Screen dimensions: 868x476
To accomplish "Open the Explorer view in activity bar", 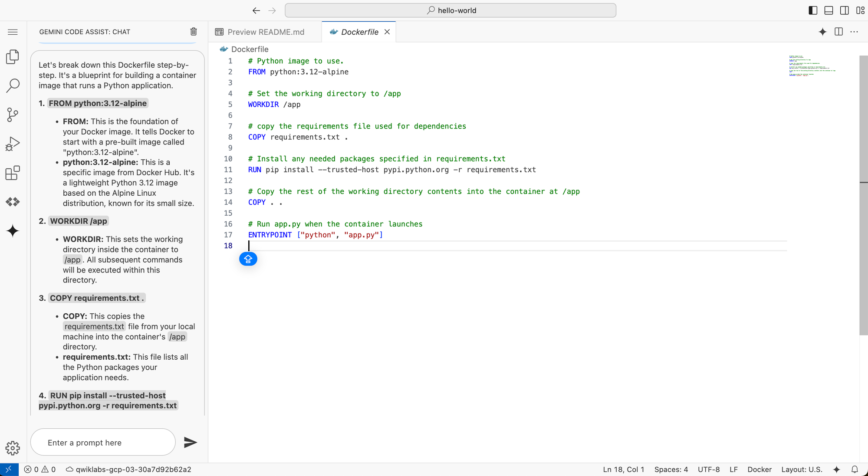I will [x=13, y=57].
